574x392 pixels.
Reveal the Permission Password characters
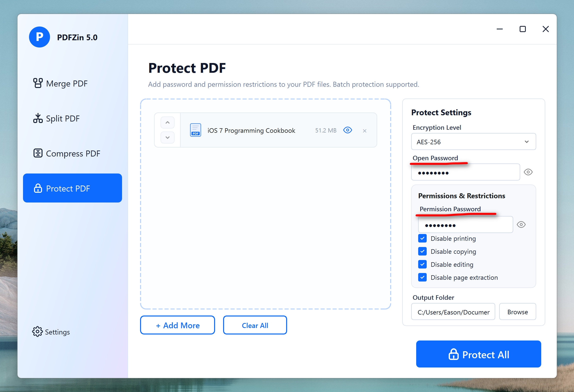click(x=521, y=224)
